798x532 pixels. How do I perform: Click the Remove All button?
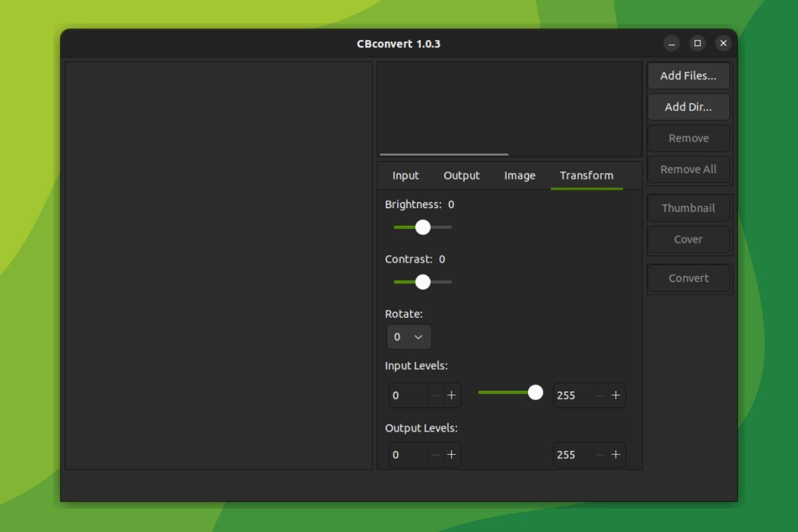click(688, 170)
